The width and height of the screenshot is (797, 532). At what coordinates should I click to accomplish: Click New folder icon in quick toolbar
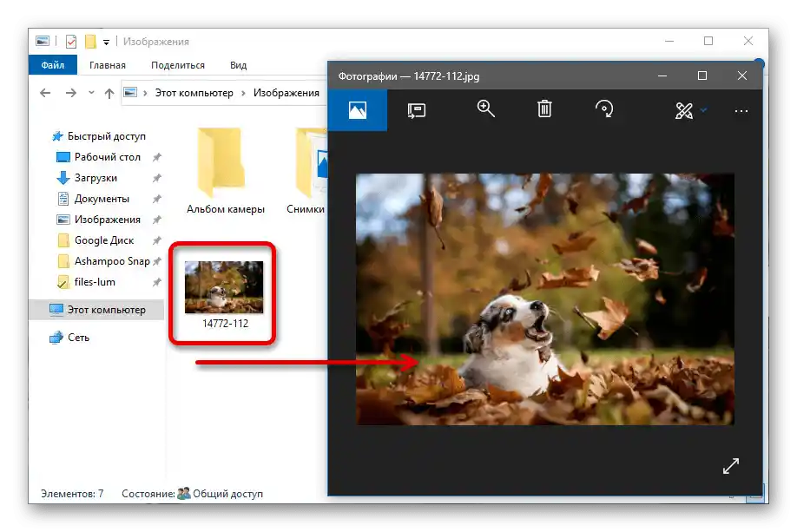90,41
